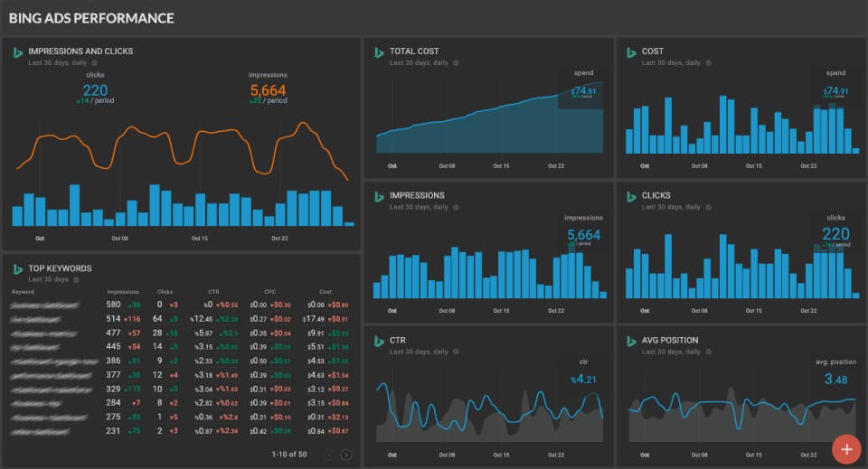Image resolution: width=868 pixels, height=469 pixels.
Task: Click Bing logo icon on CTR widget
Action: (x=379, y=342)
